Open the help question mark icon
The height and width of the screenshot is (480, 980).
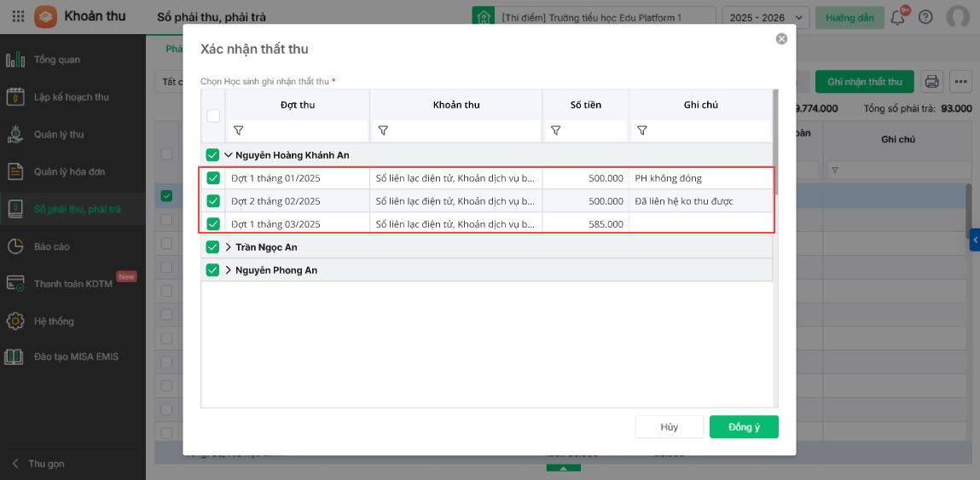pyautogui.click(x=926, y=17)
